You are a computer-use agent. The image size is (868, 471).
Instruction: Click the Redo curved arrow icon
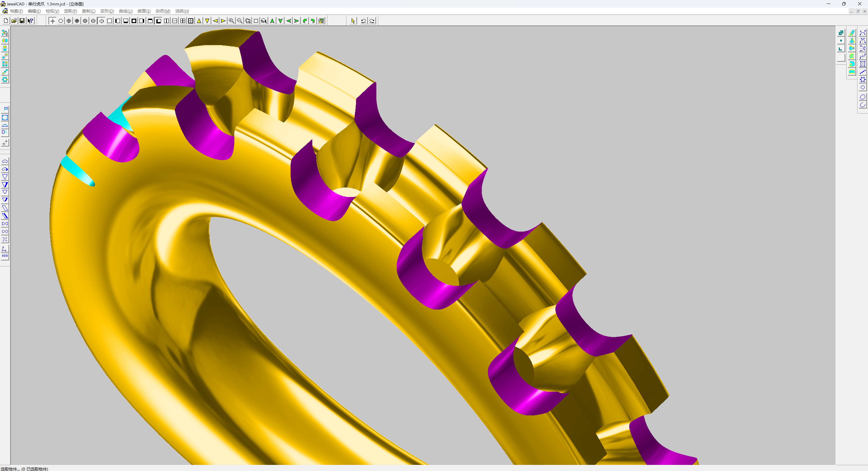click(x=372, y=21)
